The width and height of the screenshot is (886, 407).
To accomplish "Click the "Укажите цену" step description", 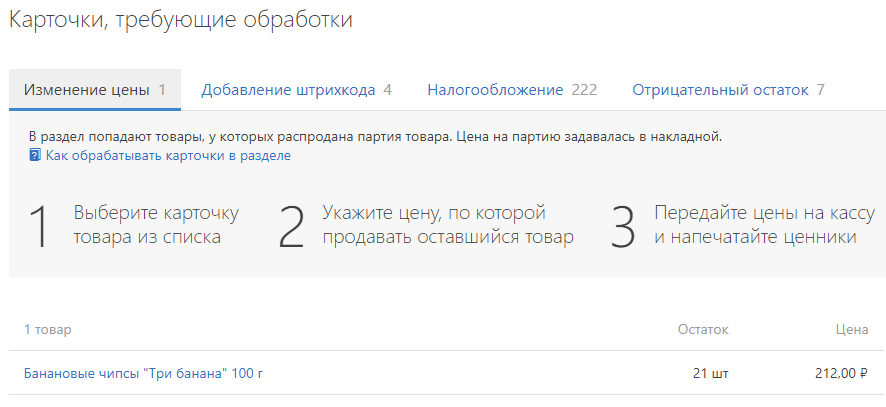I will 447,225.
